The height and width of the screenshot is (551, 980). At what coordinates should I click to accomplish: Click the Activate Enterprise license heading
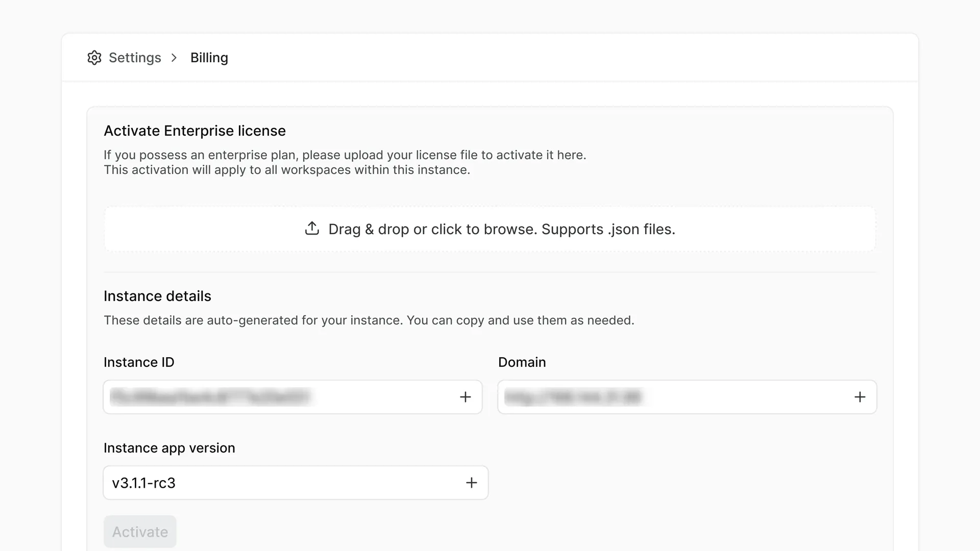click(194, 131)
